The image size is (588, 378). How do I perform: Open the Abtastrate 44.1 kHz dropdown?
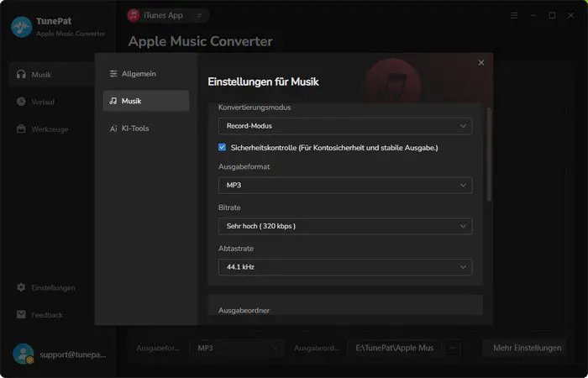[x=345, y=267]
